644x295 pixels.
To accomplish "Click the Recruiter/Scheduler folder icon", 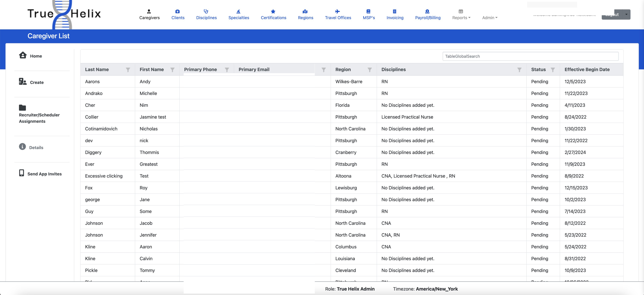I will (x=22, y=108).
